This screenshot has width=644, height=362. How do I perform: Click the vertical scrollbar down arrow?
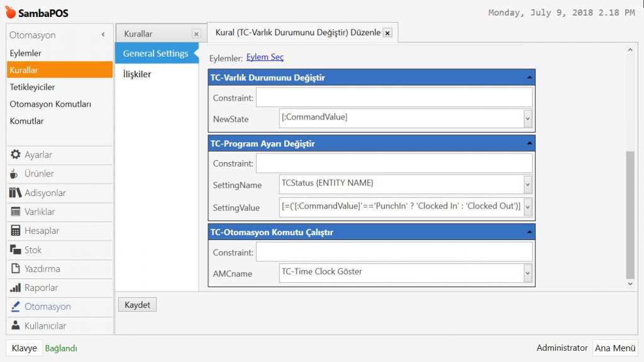tap(631, 283)
